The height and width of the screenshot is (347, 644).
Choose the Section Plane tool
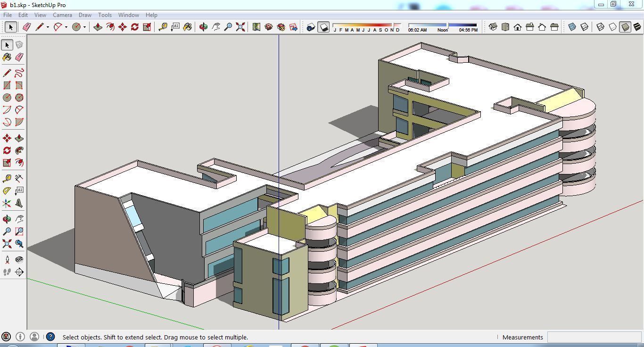click(19, 272)
